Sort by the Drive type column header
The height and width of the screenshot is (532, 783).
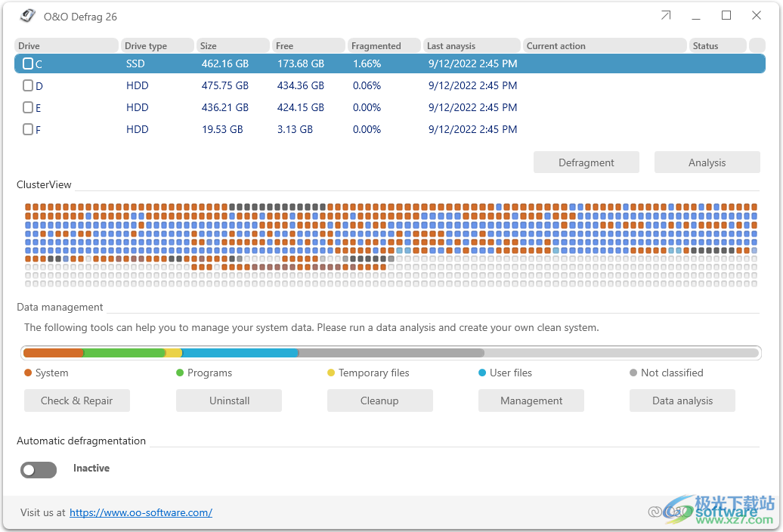click(x=157, y=45)
